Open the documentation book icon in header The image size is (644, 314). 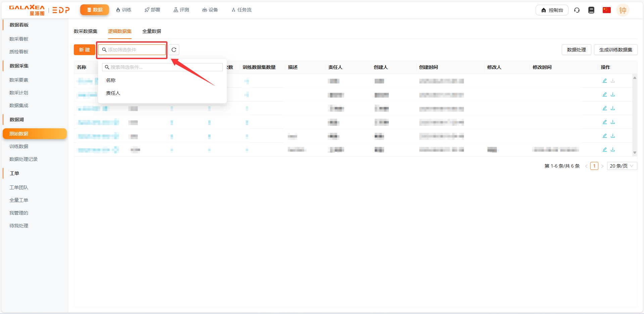pyautogui.click(x=591, y=10)
